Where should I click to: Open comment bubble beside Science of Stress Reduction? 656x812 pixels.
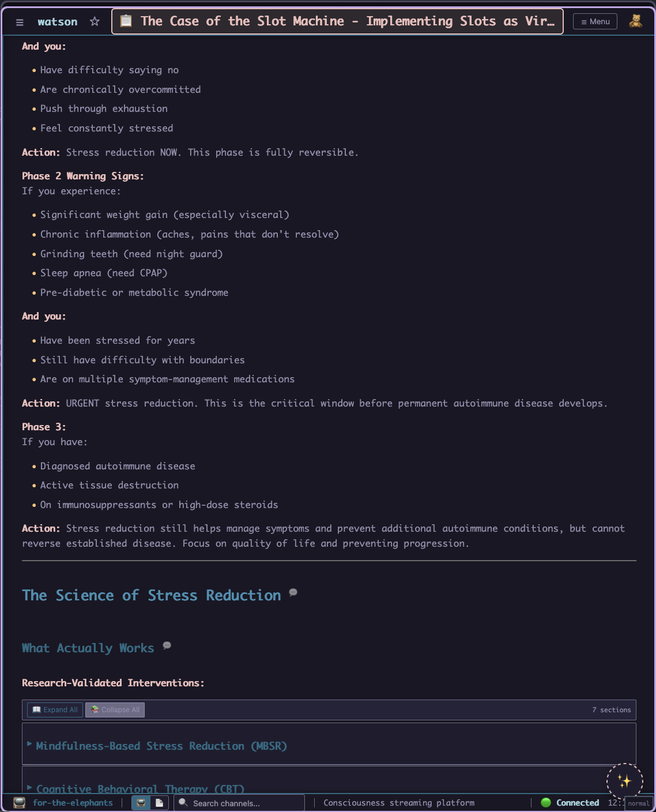[293, 592]
